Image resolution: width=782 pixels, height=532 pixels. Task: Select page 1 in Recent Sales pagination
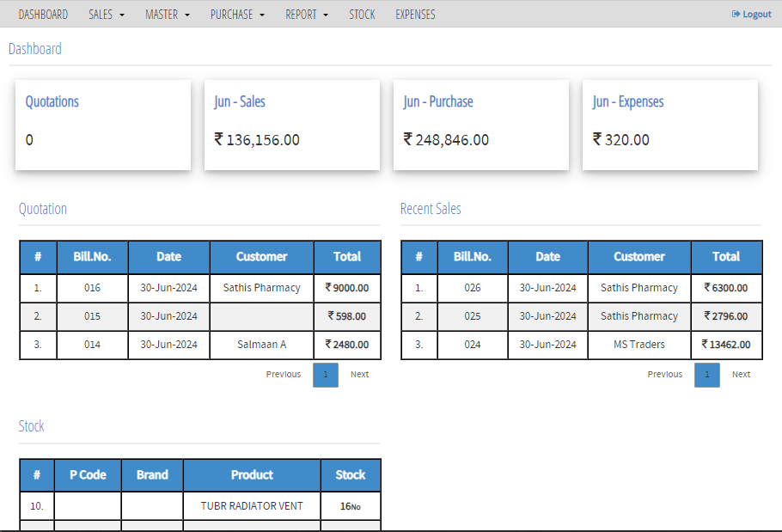coord(706,374)
